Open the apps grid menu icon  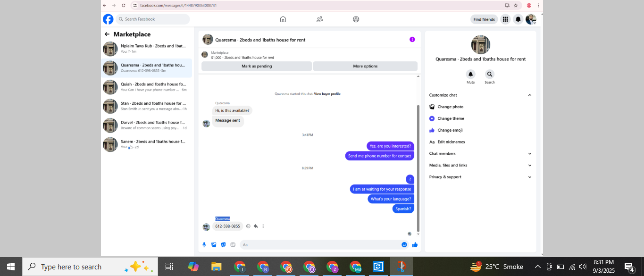point(505,19)
